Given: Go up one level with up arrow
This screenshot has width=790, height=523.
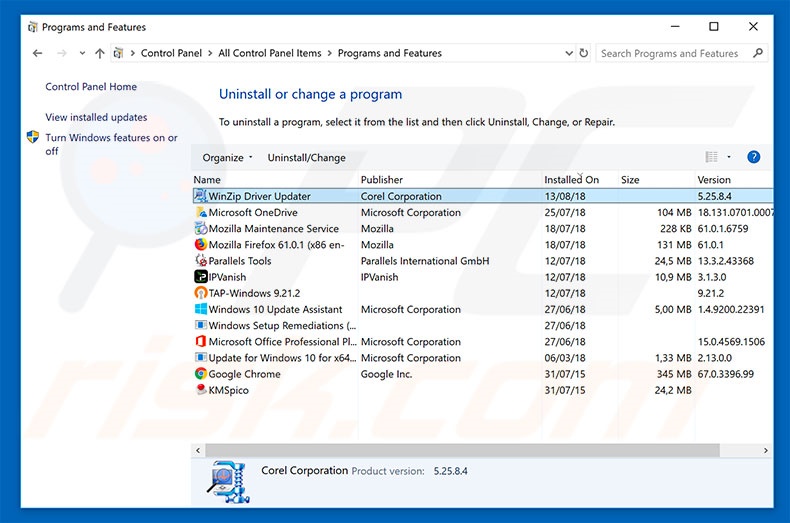Looking at the screenshot, I should [100, 53].
